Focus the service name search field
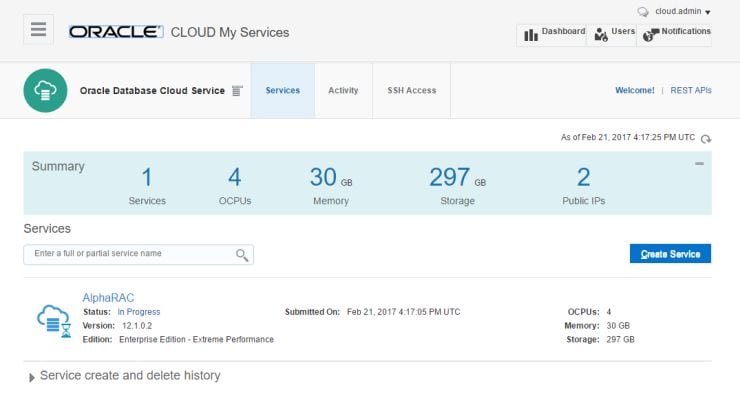740x414 pixels. click(130, 254)
